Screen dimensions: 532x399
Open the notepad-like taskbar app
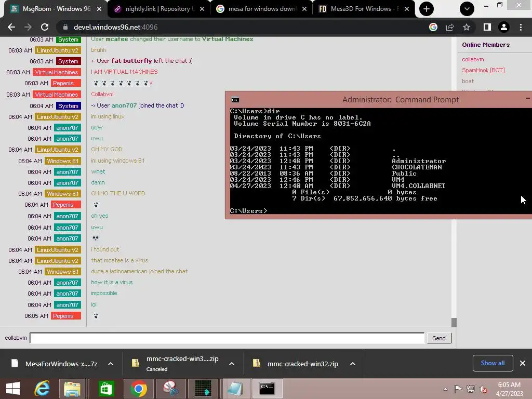[x=235, y=389]
